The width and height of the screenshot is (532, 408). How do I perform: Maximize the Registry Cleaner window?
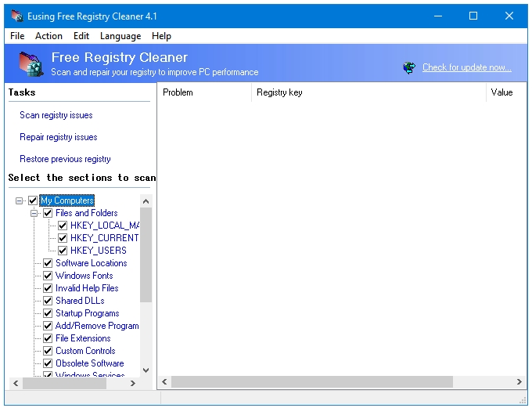[x=473, y=16]
